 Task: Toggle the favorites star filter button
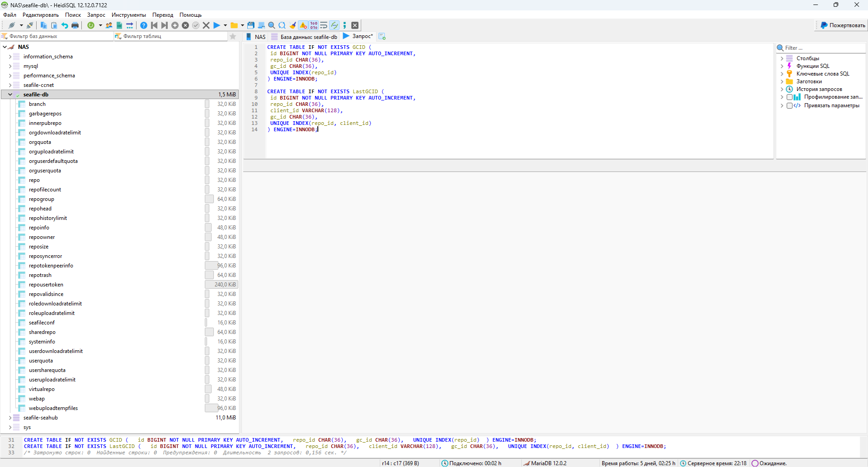(x=233, y=36)
